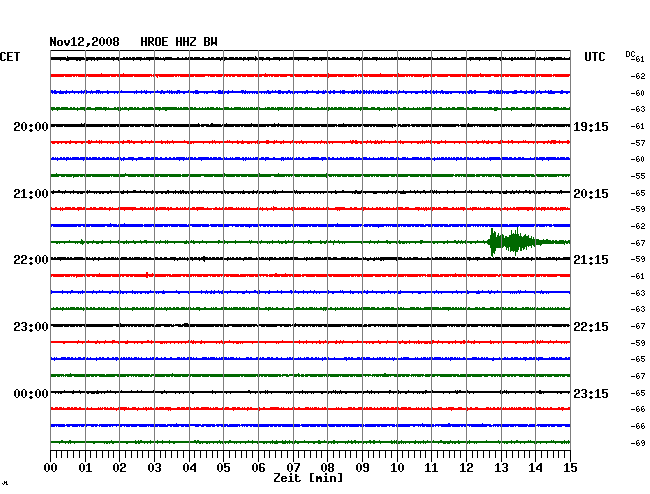The width and height of the screenshot is (650, 494).
Task: Click the DC offset value "-57"
Action: (x=638, y=143)
